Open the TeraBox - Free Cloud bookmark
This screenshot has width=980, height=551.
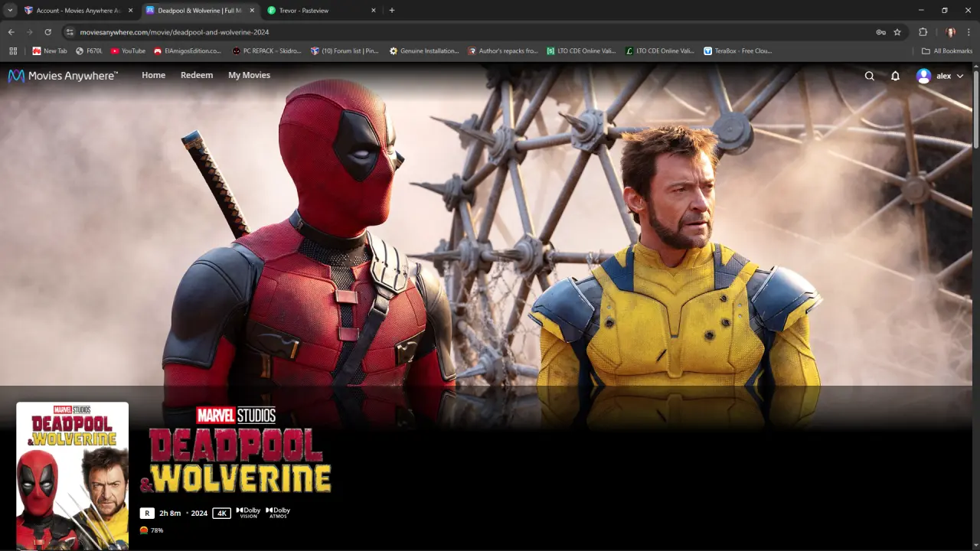[x=738, y=51]
